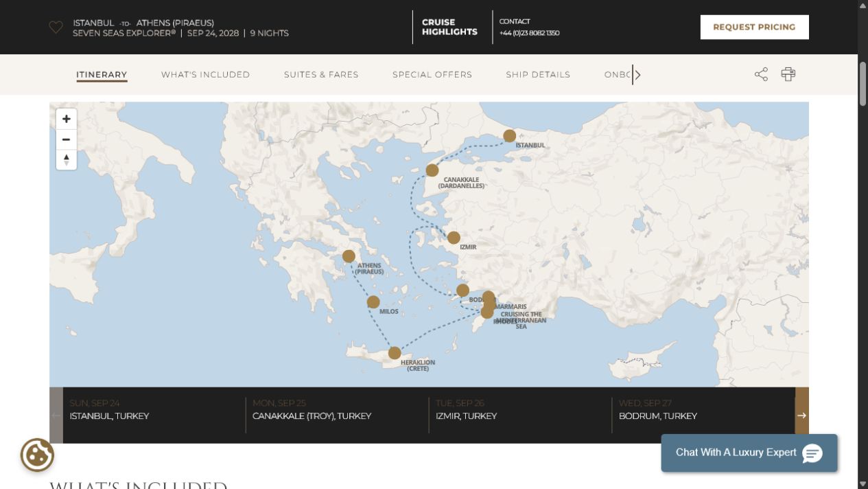This screenshot has width=868, height=489.
Task: Select Sun, Sep 24 Istanbul day
Action: [x=154, y=415]
